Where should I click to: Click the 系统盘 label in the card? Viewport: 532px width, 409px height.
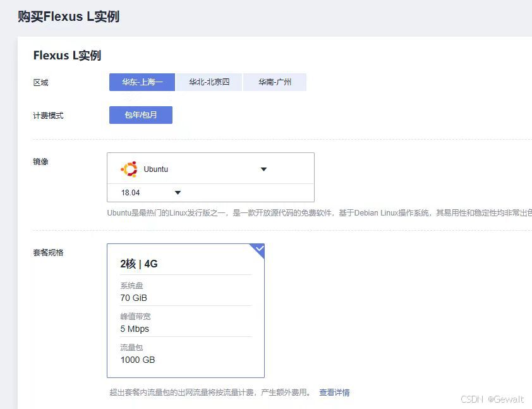[131, 286]
